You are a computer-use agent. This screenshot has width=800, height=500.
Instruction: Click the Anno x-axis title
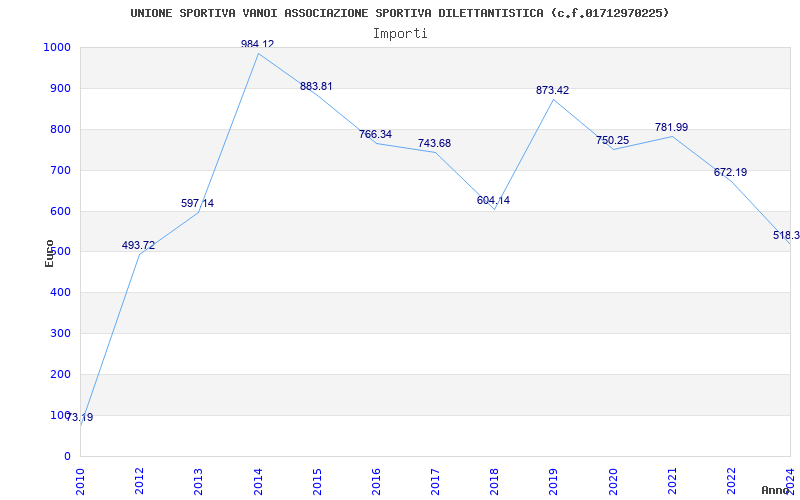click(x=776, y=490)
